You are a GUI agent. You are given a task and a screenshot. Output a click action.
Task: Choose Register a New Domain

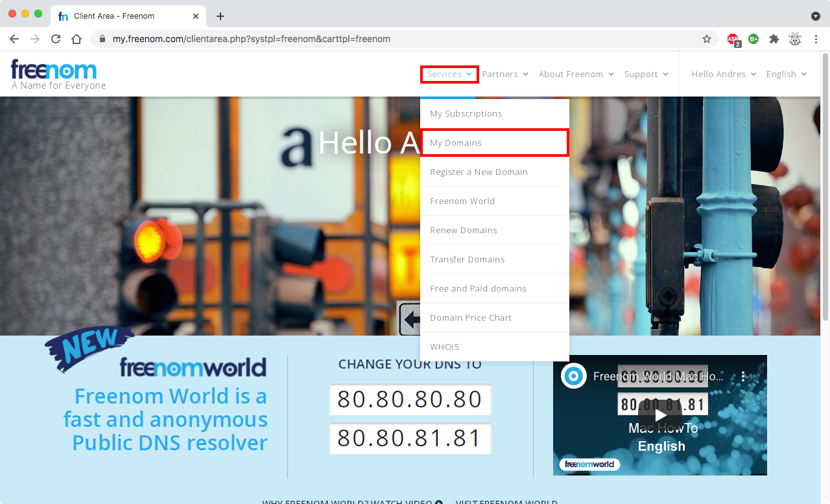479,172
